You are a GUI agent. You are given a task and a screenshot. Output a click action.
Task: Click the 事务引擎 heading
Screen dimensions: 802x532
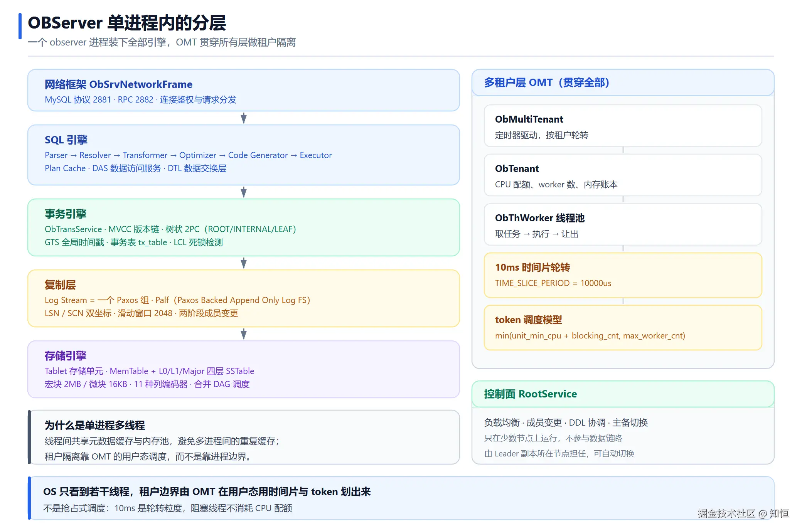(66, 214)
